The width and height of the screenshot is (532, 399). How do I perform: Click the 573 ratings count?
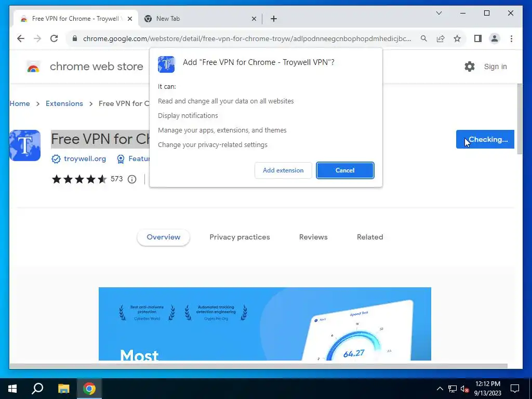point(117,179)
